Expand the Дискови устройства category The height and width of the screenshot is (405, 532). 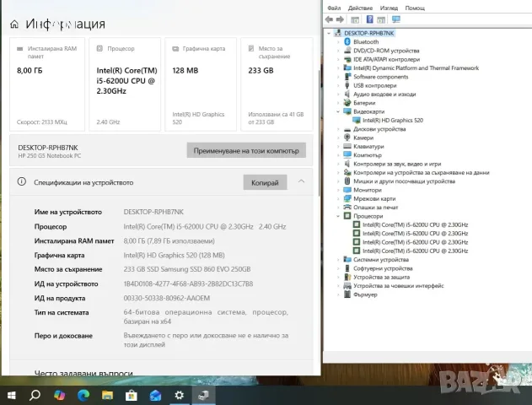tap(338, 129)
